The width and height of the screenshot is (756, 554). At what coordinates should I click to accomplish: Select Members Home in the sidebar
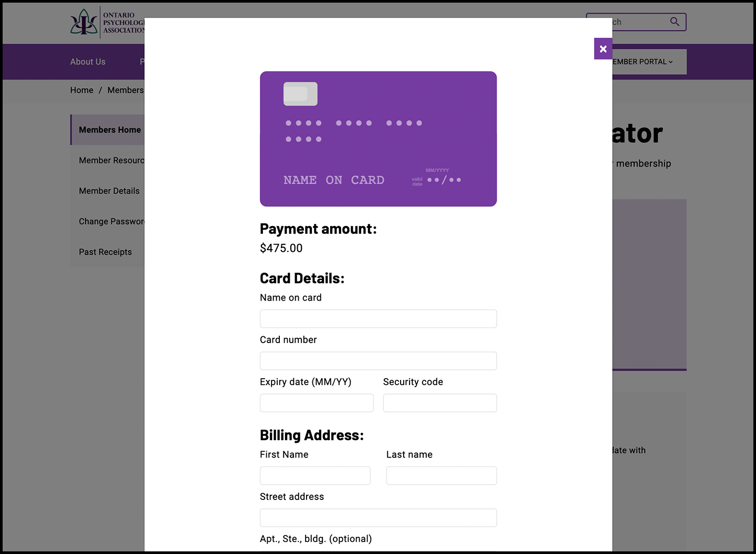tap(109, 130)
